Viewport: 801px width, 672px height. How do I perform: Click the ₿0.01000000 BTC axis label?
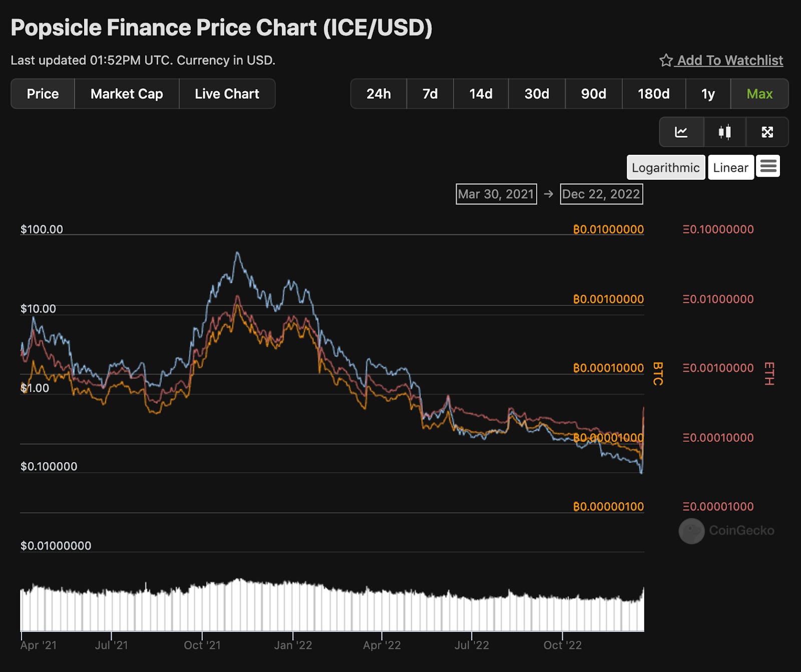(608, 229)
